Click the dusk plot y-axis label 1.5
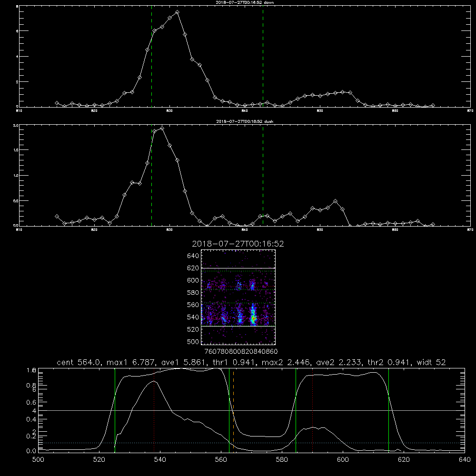The image size is (476, 476). pyautogui.click(x=16, y=150)
